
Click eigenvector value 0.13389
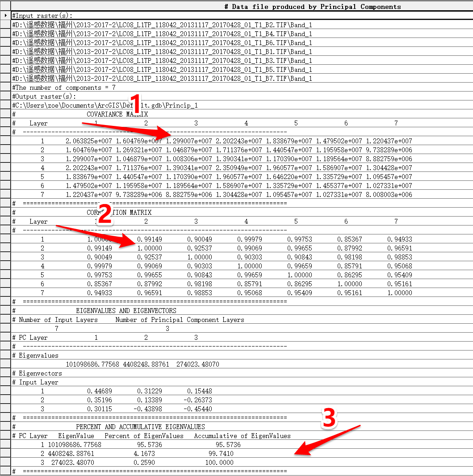click(x=149, y=400)
